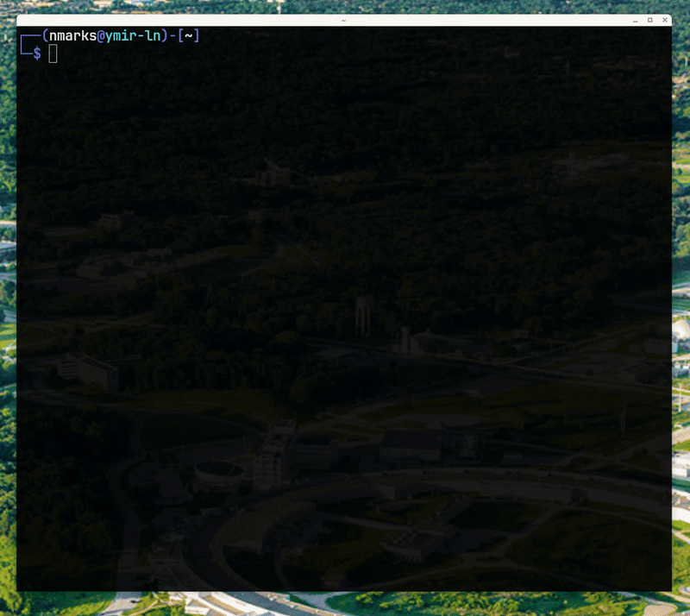Maximize the terminal window
This screenshot has width=690, height=616.
[649, 20]
